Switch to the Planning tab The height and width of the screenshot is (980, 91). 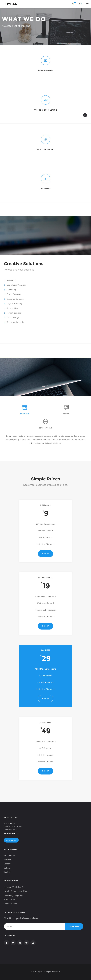(x=24, y=409)
